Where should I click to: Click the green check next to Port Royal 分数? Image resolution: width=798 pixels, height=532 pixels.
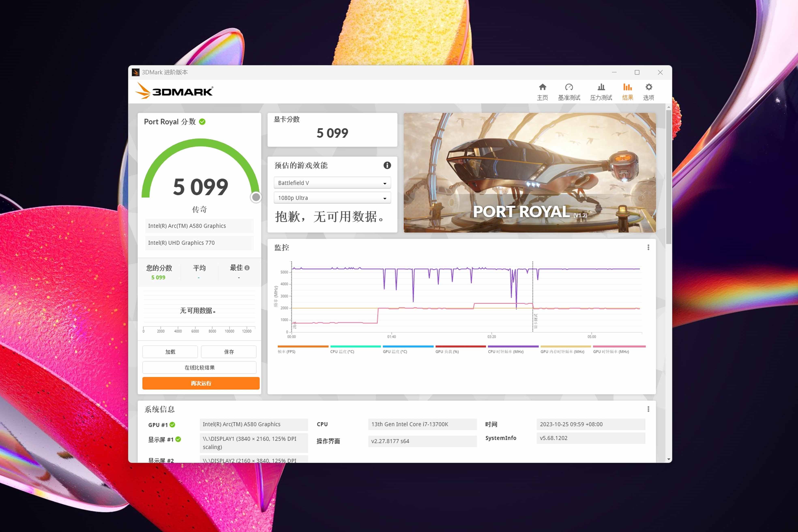click(x=202, y=122)
